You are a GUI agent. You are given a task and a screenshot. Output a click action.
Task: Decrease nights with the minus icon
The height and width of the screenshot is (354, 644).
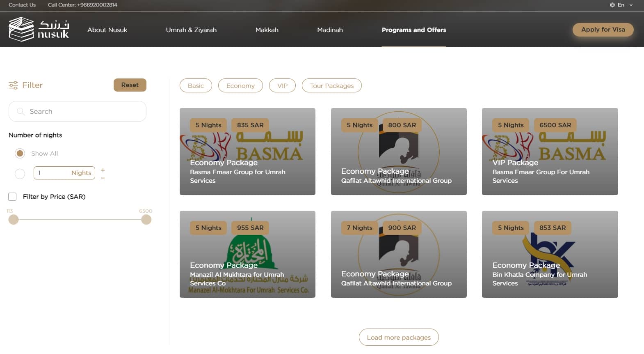103,178
